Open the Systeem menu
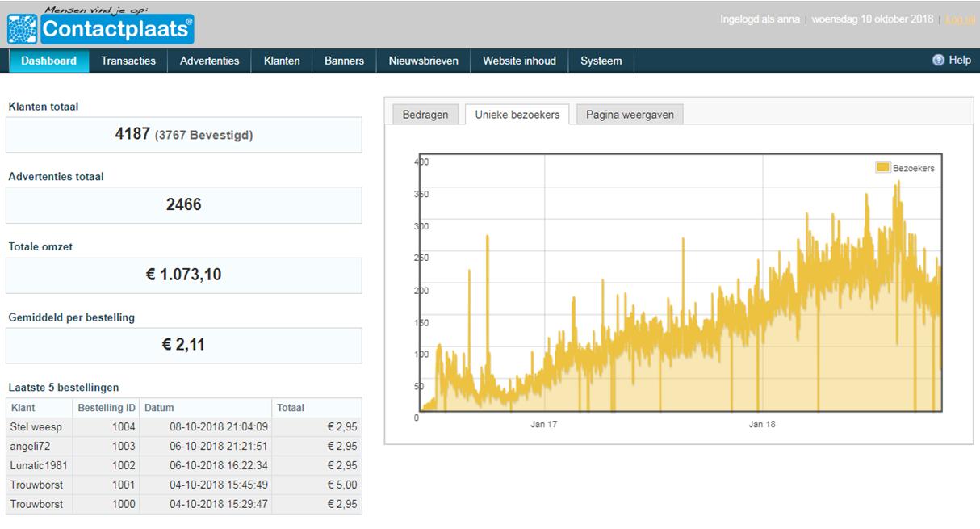 [601, 61]
